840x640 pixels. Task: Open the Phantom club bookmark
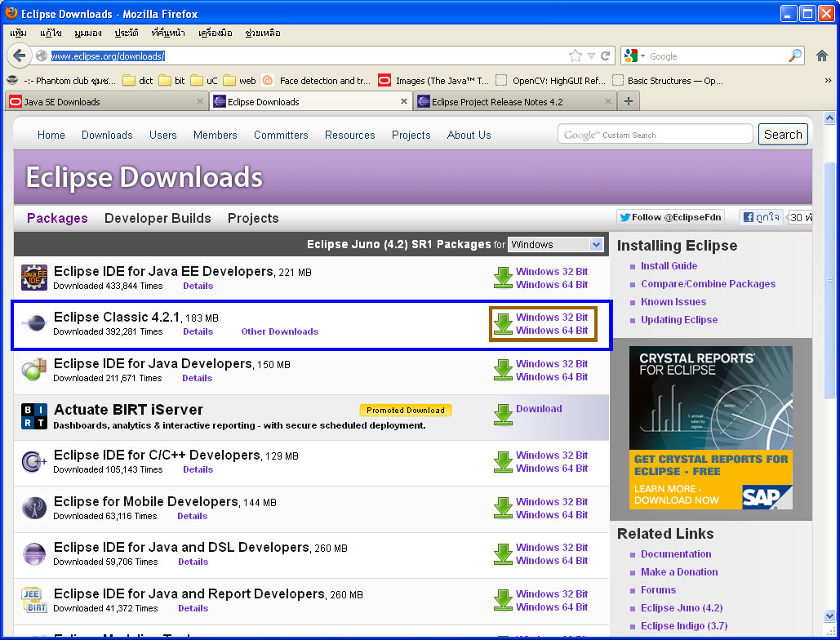tap(61, 80)
